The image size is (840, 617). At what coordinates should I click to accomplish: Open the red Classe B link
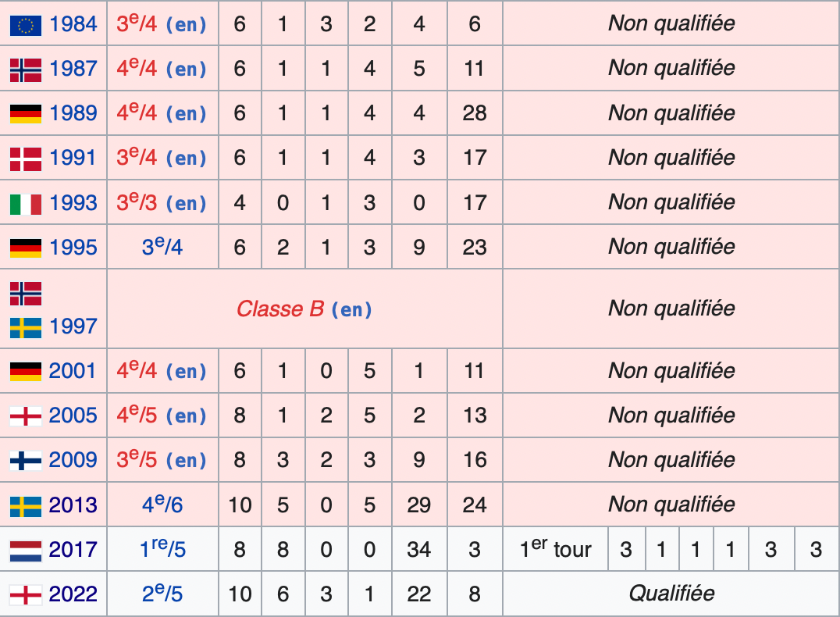click(280, 309)
